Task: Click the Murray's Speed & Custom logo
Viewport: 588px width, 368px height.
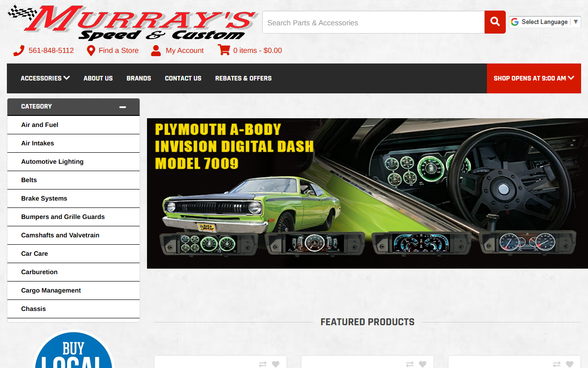Action: pyautogui.click(x=132, y=23)
